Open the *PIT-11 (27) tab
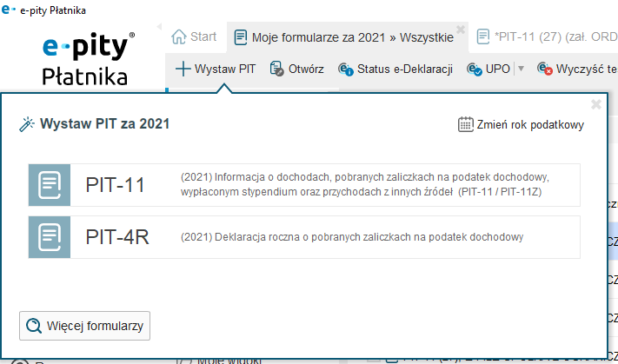The width and height of the screenshot is (618, 364). coord(546,36)
